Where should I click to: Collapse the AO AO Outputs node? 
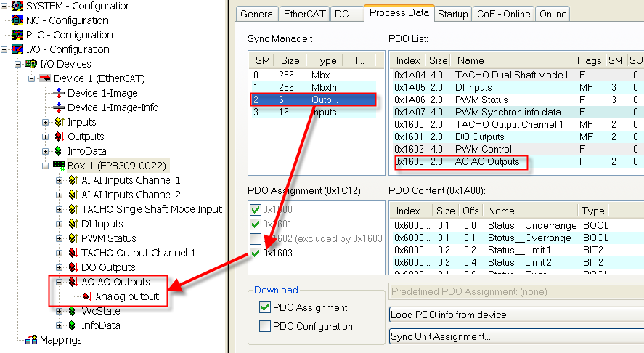[x=59, y=282]
